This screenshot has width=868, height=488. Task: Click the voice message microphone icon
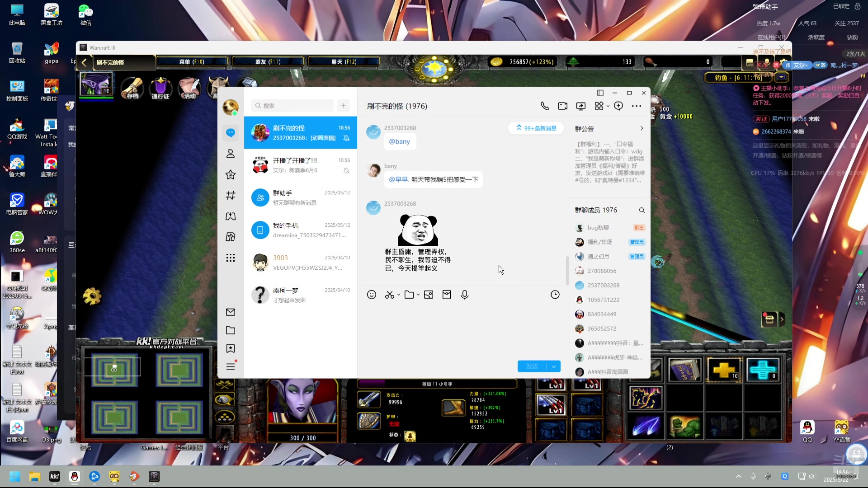point(465,295)
